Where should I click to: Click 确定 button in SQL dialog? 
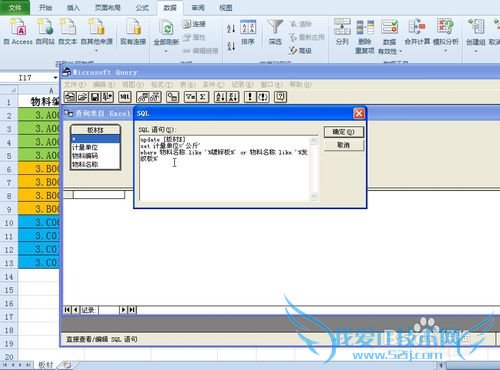pos(344,132)
